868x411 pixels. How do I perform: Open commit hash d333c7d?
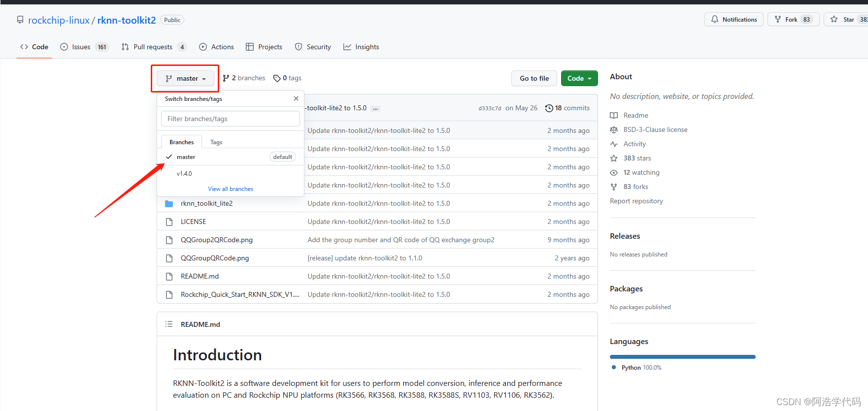point(490,108)
